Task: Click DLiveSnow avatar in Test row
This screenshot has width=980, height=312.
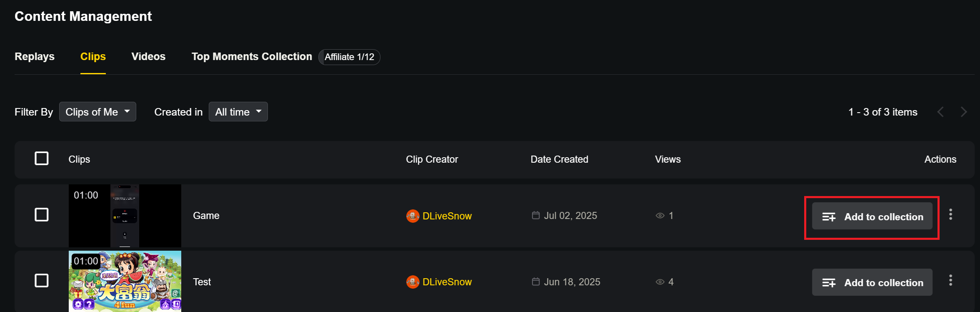Action: (x=412, y=282)
